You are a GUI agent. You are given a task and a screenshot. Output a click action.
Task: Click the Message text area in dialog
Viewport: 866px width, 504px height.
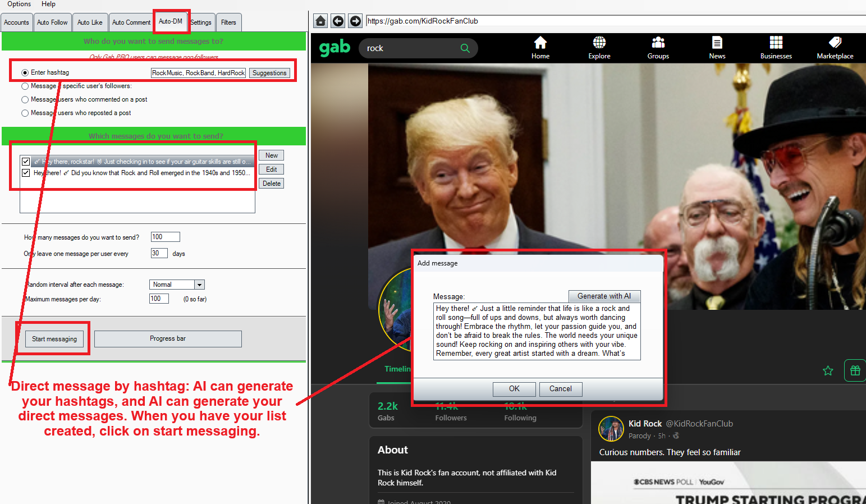[x=537, y=331]
